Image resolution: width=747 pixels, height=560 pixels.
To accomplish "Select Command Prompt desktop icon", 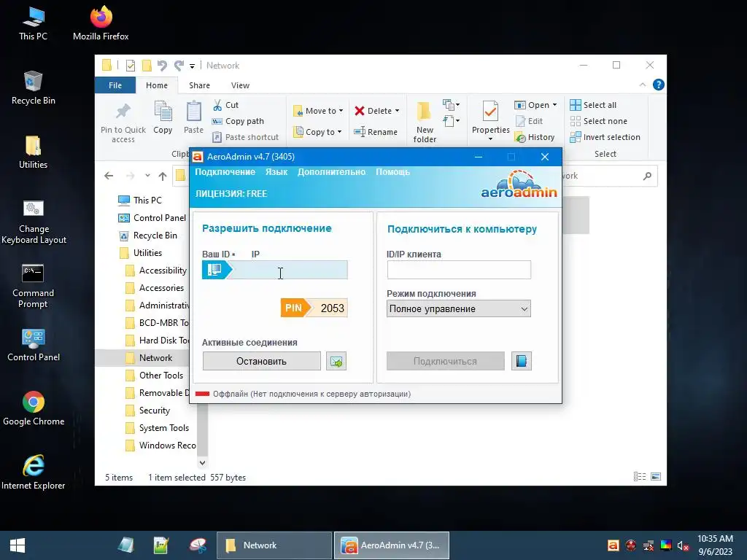I will [x=33, y=286].
